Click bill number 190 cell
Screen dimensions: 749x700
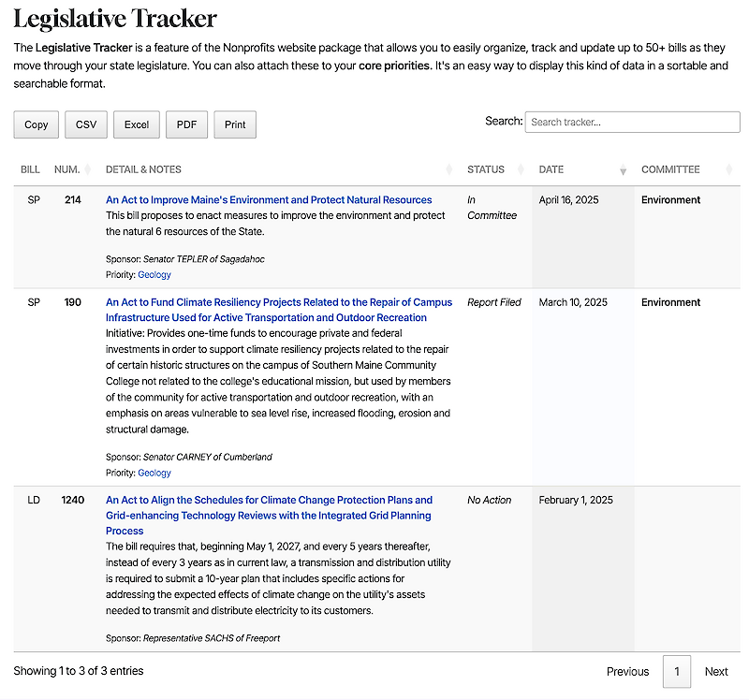point(73,302)
